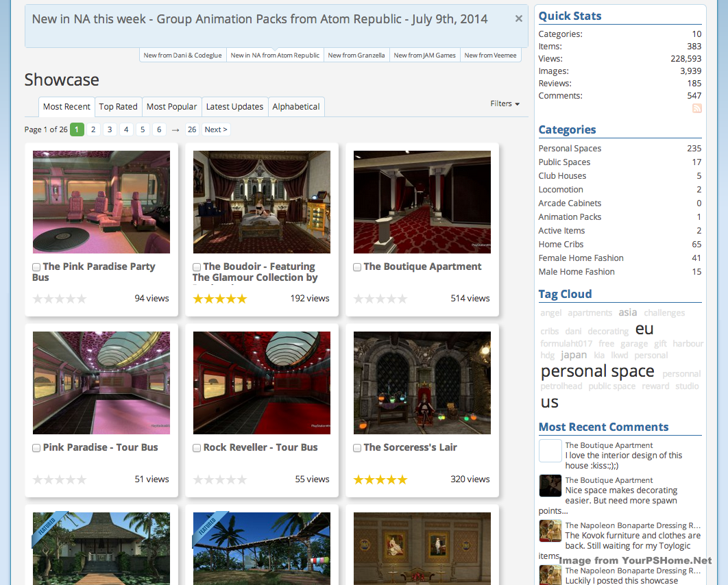Open the RSS feed icon in Quick Stats
Viewport: 728px width, 585px height.
697,108
